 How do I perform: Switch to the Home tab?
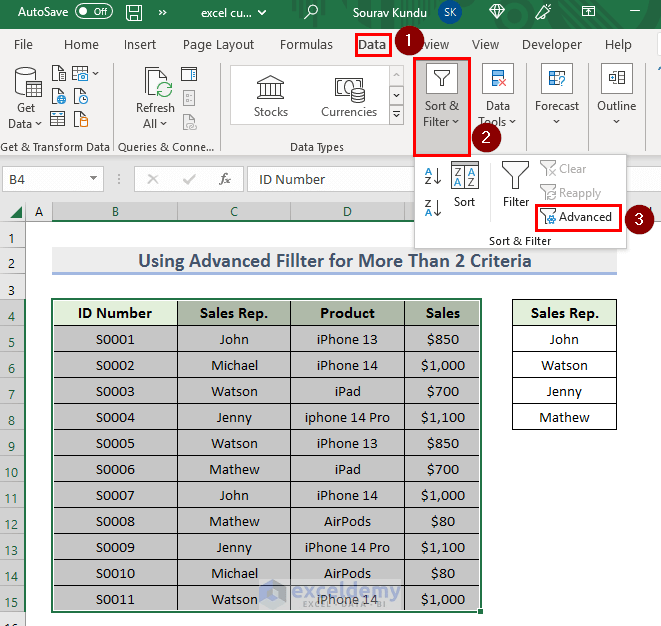[x=81, y=45]
